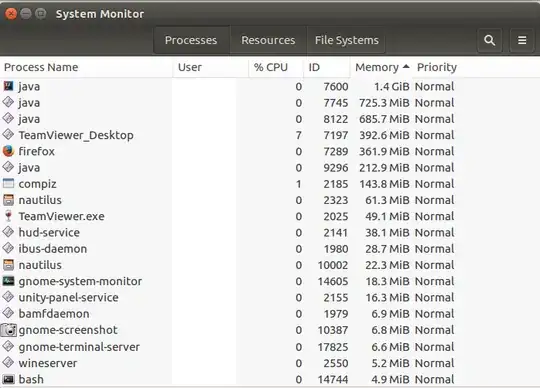Click process ID 14744
Screen dimensions: 540x388
[333, 379]
